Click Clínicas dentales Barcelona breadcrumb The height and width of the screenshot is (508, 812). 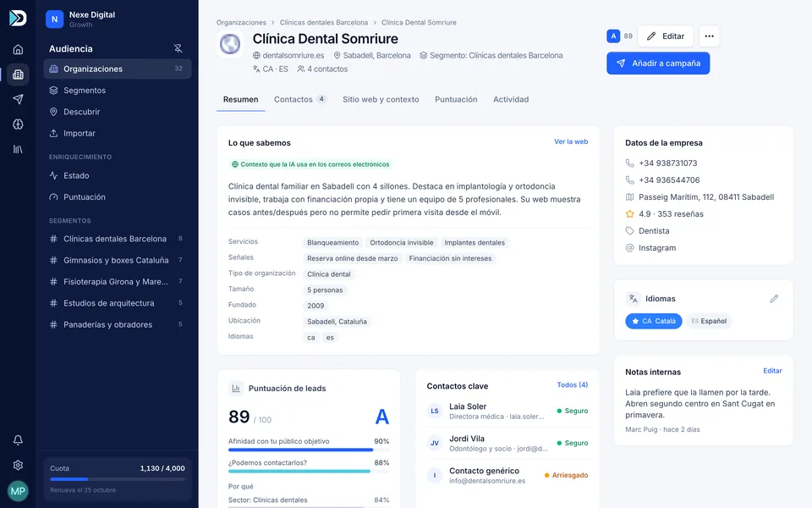coord(324,22)
